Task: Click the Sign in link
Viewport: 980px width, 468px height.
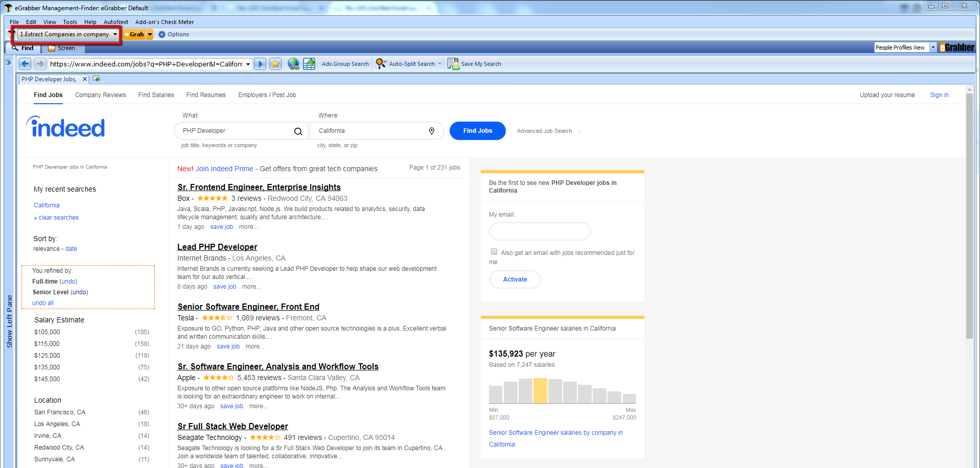Action: point(939,95)
